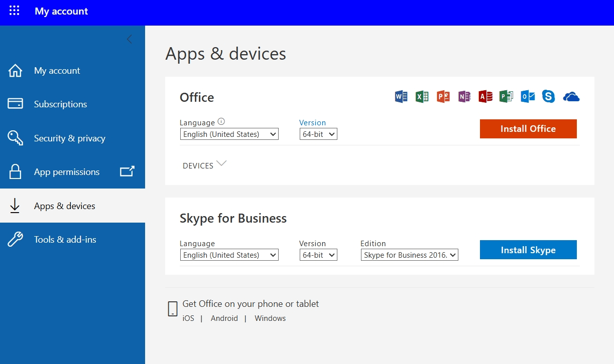Click the Skype app icon
The width and height of the screenshot is (614, 364).
[x=548, y=96]
